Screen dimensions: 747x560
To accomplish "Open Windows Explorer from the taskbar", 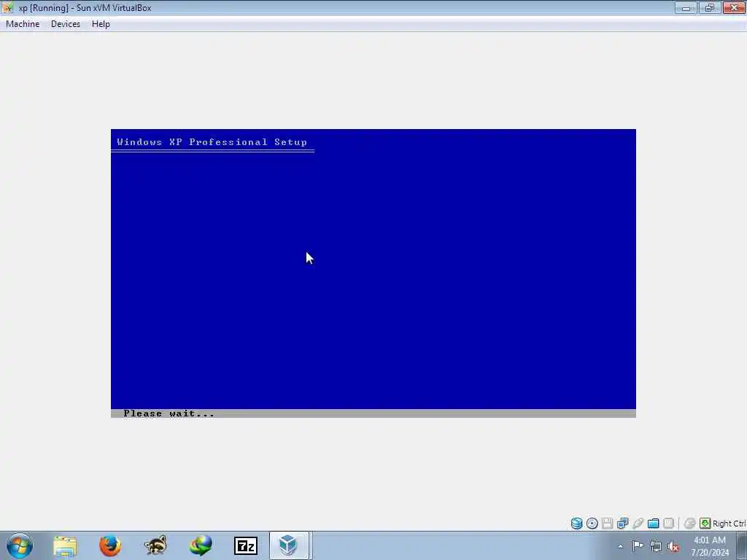I will (65, 545).
